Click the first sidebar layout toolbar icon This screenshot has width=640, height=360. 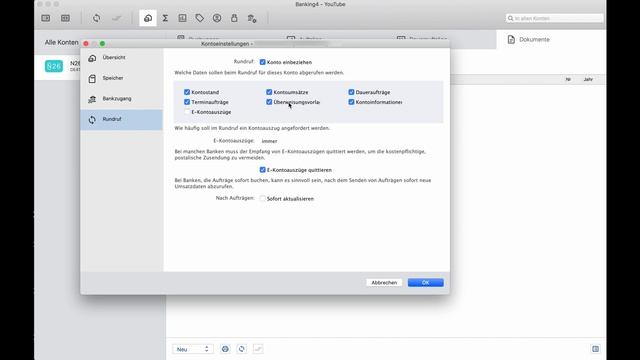46,18
